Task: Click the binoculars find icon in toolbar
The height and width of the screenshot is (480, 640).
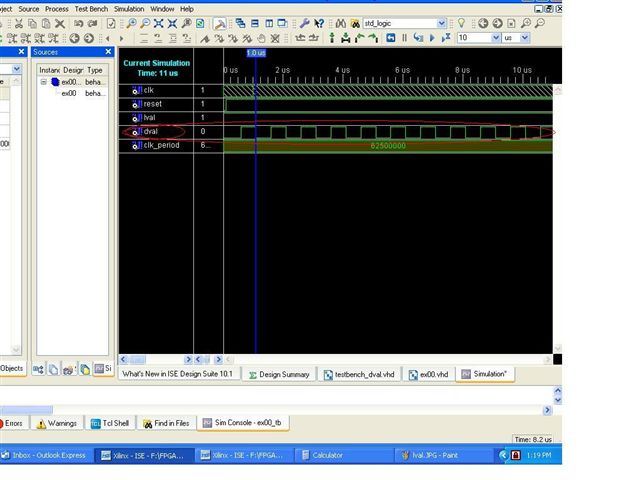Action: coord(341,22)
